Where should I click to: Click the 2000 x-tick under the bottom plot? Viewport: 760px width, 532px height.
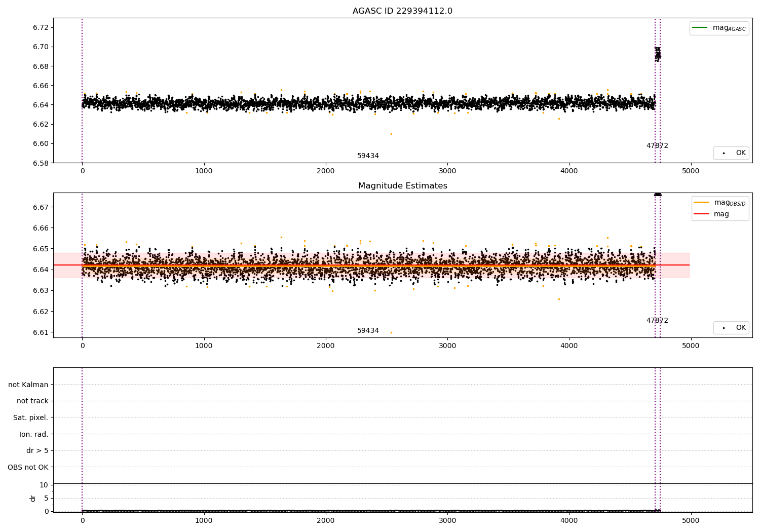pos(326,520)
